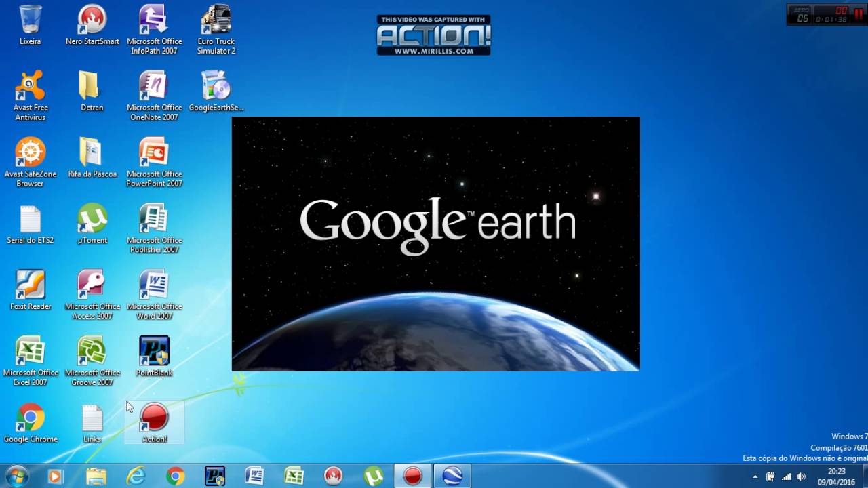Select the GoogleEarthSe... installer icon
Image resolution: width=868 pixels, height=488 pixels.
click(216, 91)
